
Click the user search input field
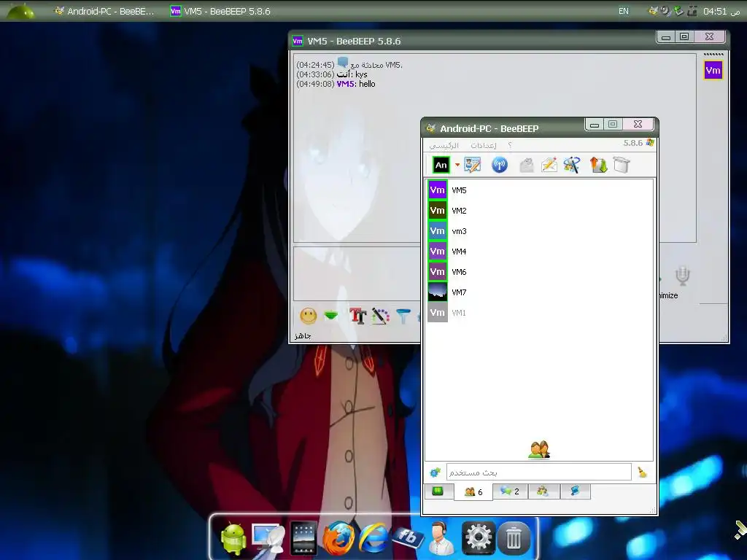[539, 472]
